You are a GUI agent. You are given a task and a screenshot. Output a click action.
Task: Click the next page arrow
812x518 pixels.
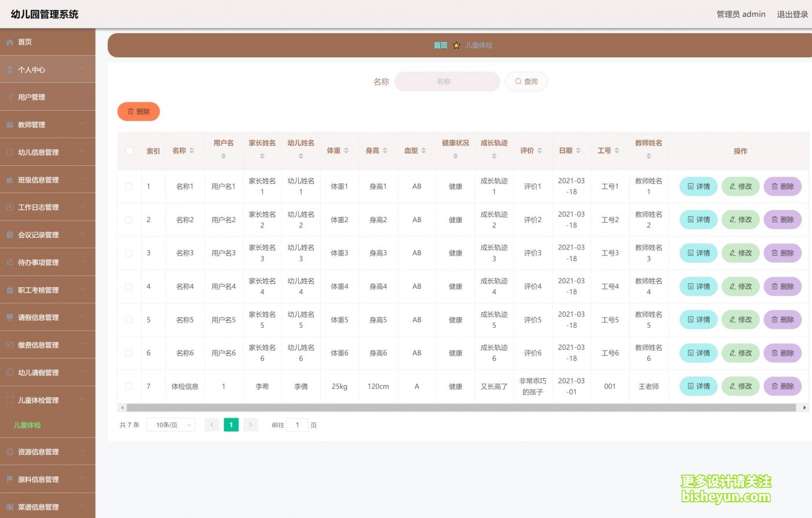pyautogui.click(x=251, y=425)
